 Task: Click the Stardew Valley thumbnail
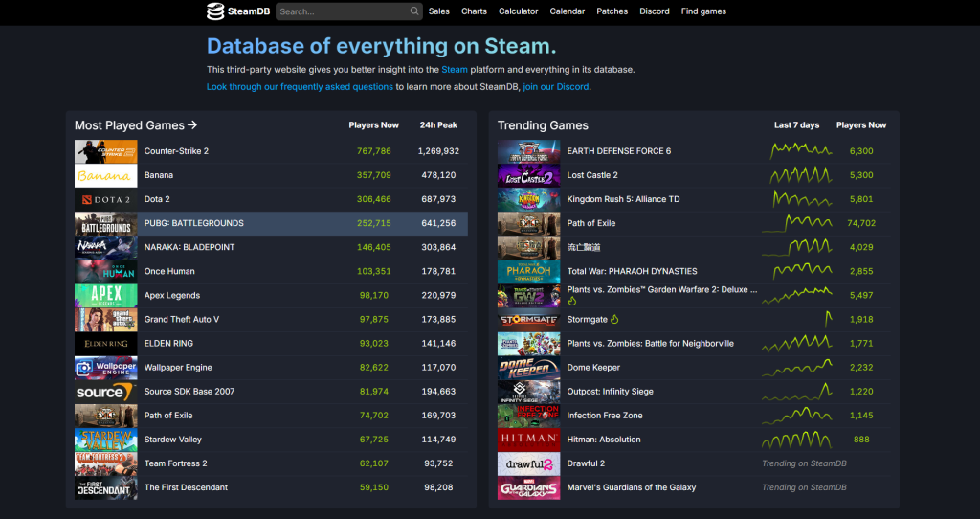pos(105,440)
